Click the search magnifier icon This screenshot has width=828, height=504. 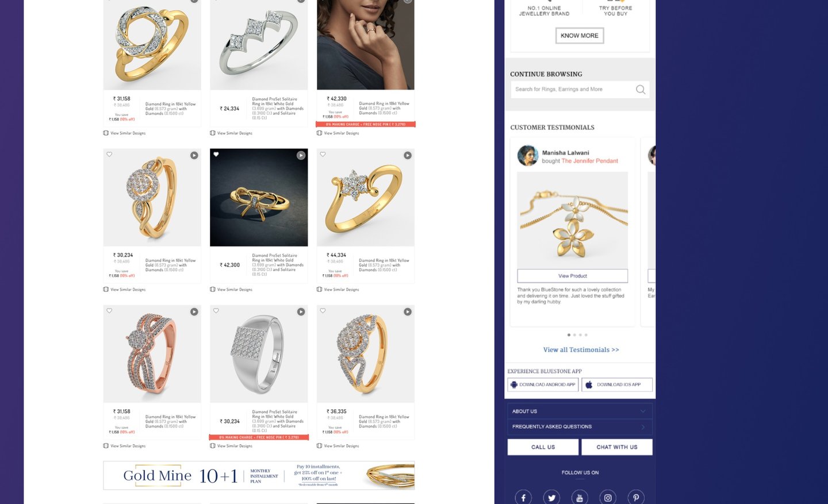(641, 89)
